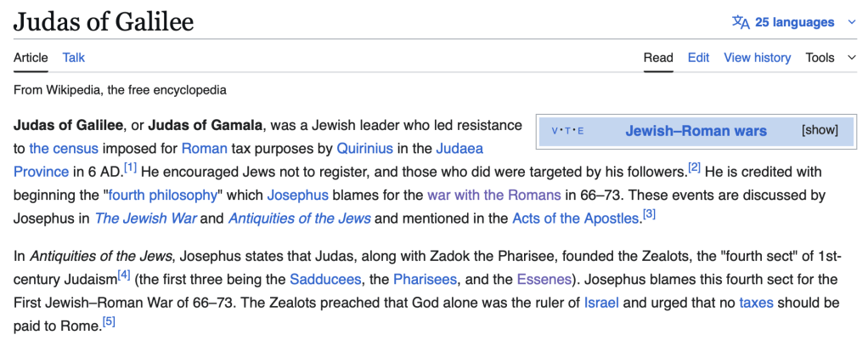Jump to citation [5] after Rome

[x=109, y=321]
